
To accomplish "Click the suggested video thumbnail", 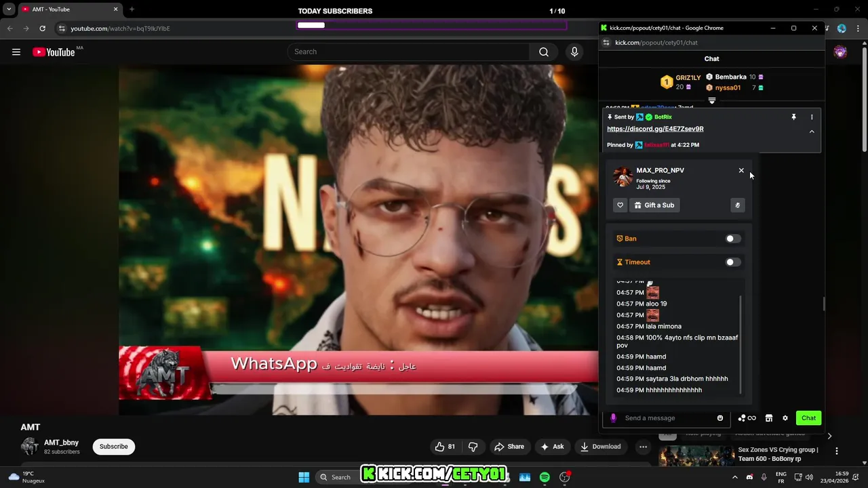I will pyautogui.click(x=696, y=457).
